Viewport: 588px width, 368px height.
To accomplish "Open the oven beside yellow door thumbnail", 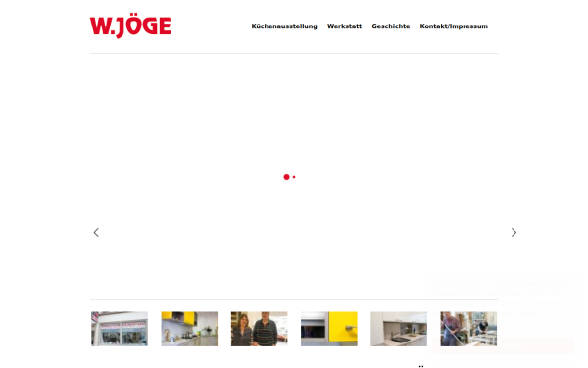I will tap(329, 329).
